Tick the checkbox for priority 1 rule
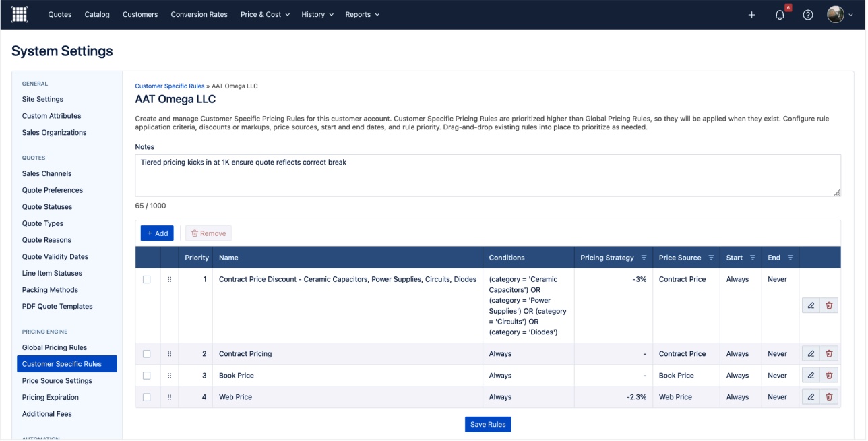The width and height of the screenshot is (868, 441). (147, 280)
